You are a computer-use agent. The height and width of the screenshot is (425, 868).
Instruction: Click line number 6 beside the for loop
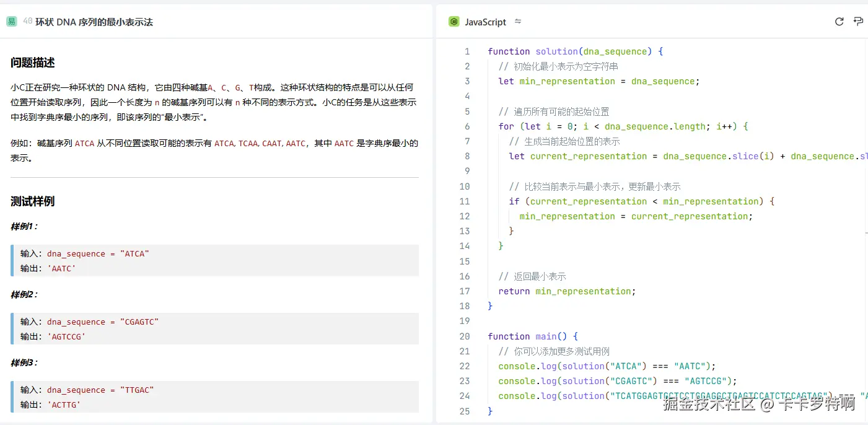[467, 126]
